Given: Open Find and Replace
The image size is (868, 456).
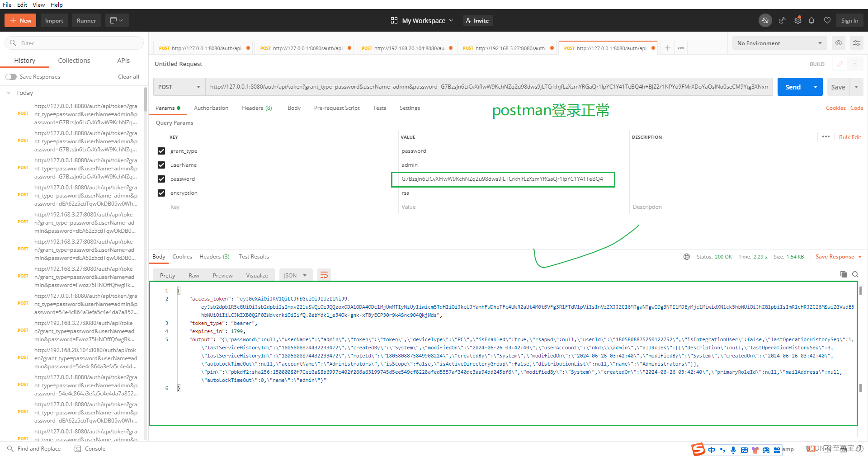Looking at the screenshot, I should [34, 448].
